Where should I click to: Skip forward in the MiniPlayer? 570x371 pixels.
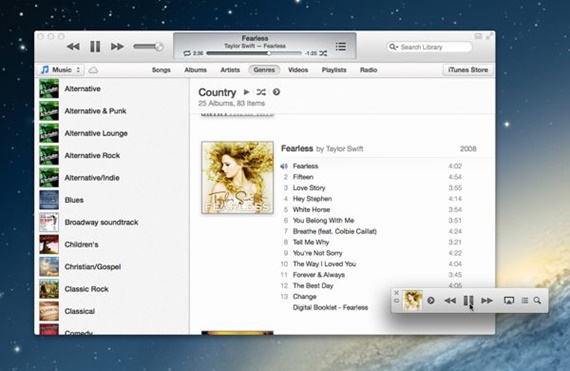coord(487,301)
